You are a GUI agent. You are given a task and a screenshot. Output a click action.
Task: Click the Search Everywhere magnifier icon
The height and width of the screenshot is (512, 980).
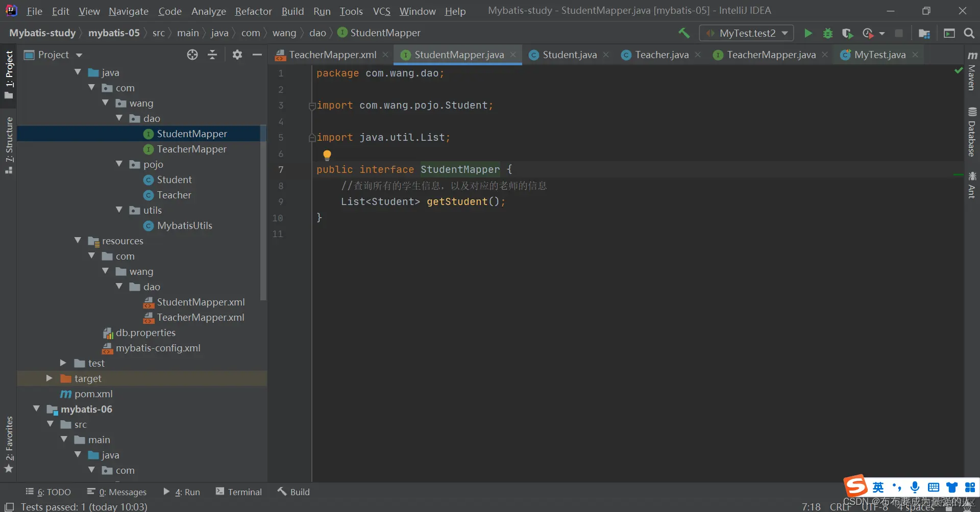click(969, 33)
